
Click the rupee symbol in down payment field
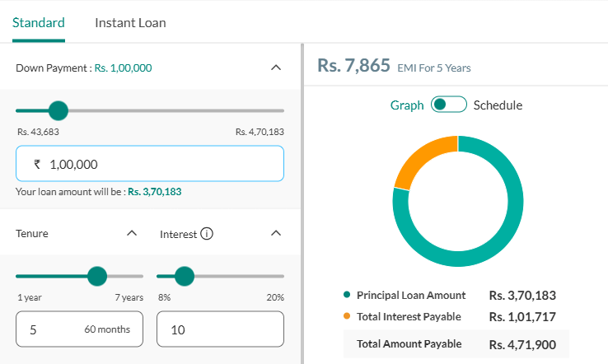[37, 165]
